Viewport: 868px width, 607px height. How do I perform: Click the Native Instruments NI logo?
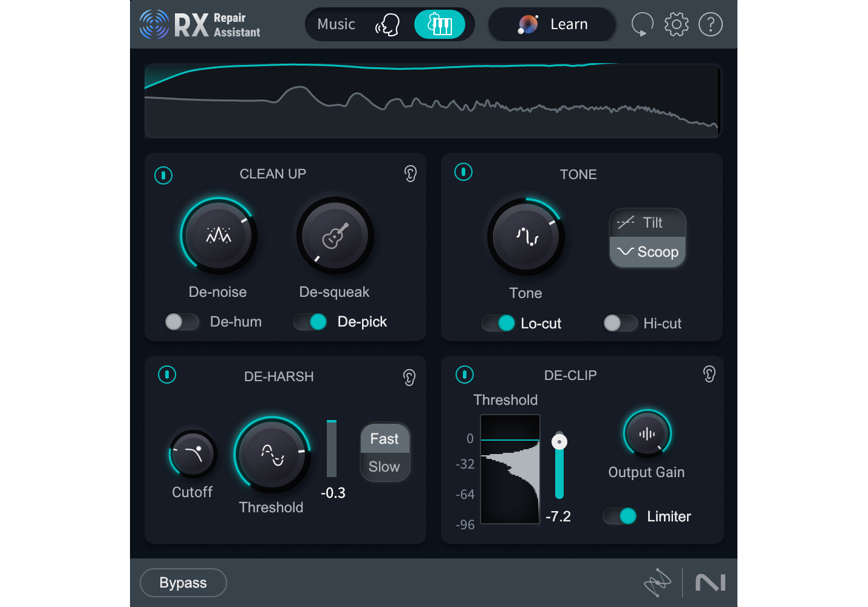[x=710, y=583]
